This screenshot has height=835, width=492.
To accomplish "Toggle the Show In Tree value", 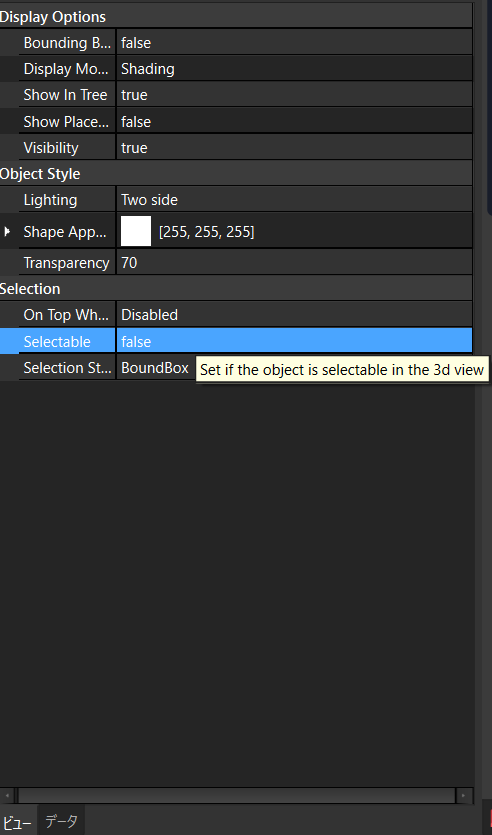I will click(294, 95).
